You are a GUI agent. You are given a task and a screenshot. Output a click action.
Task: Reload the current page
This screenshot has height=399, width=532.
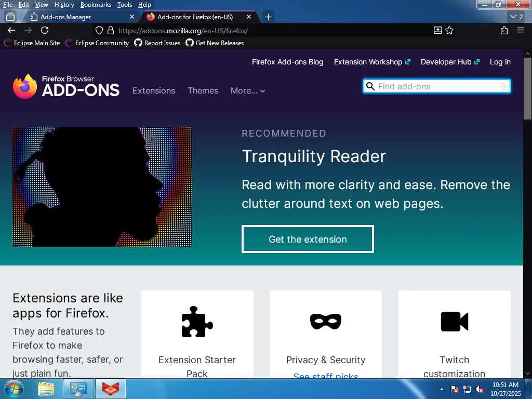pos(45,31)
